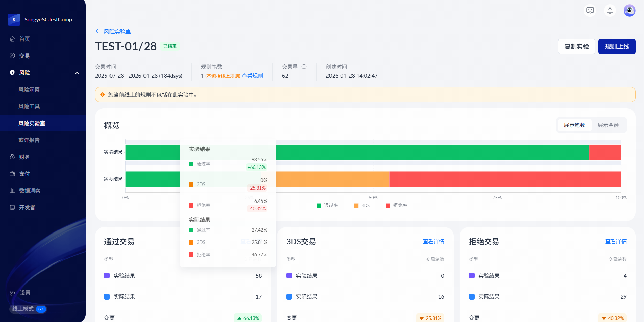Open the feedback chat icon
644x322 pixels.
(590, 11)
